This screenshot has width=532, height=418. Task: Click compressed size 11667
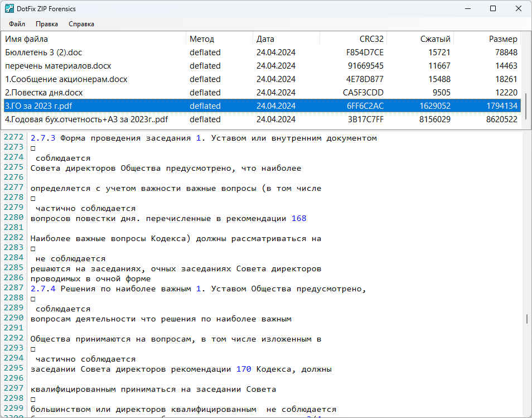pyautogui.click(x=439, y=65)
